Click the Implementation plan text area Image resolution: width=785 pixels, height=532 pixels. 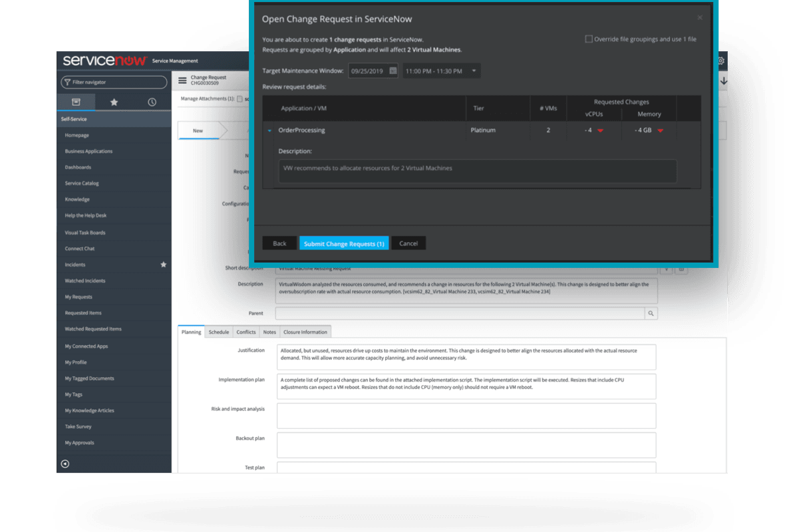[x=466, y=386]
